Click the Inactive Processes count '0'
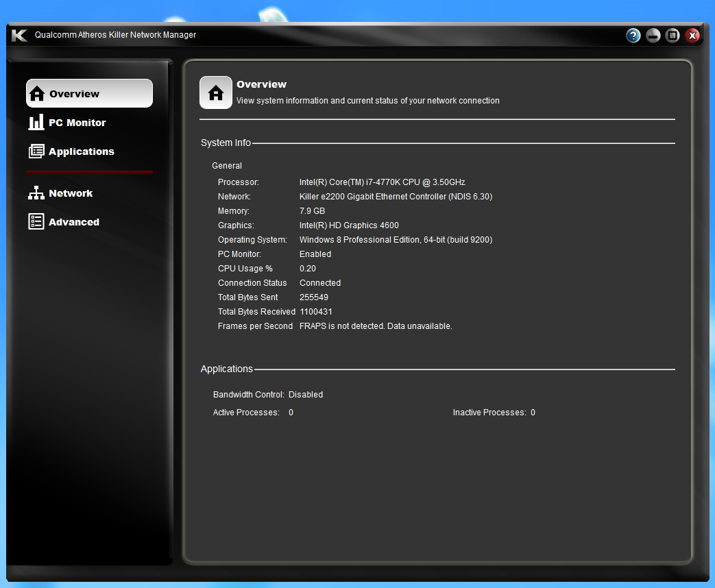Screen dimensions: 715x588 [533, 413]
